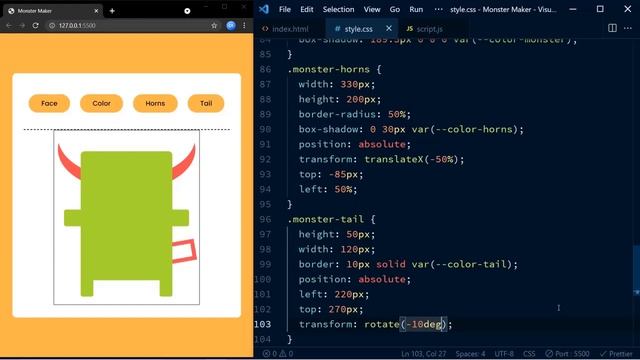This screenshot has height=360, width=640.
Task: Click the Prettier status bar item
Action: click(x=616, y=353)
